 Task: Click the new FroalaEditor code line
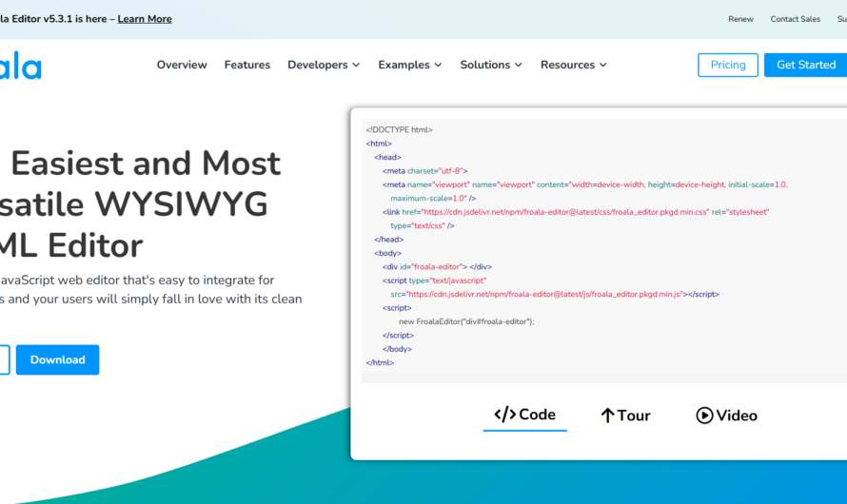[466, 321]
